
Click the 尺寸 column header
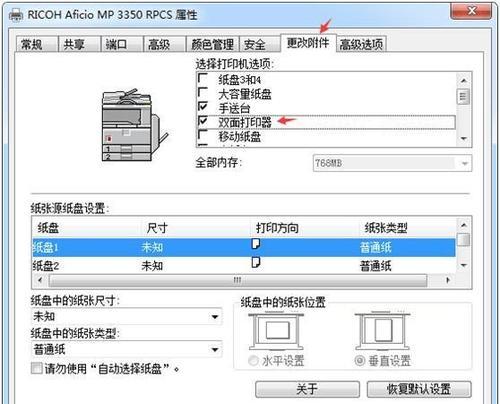196,228
